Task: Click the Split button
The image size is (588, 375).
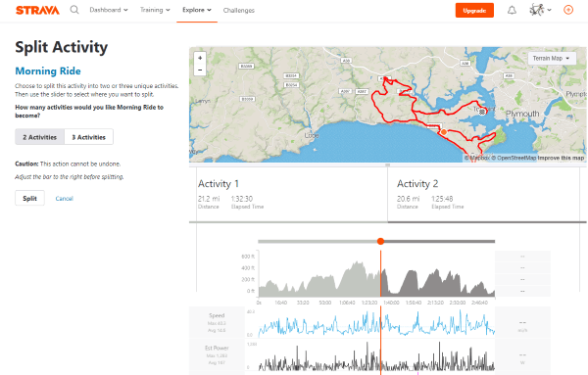Action: click(29, 198)
